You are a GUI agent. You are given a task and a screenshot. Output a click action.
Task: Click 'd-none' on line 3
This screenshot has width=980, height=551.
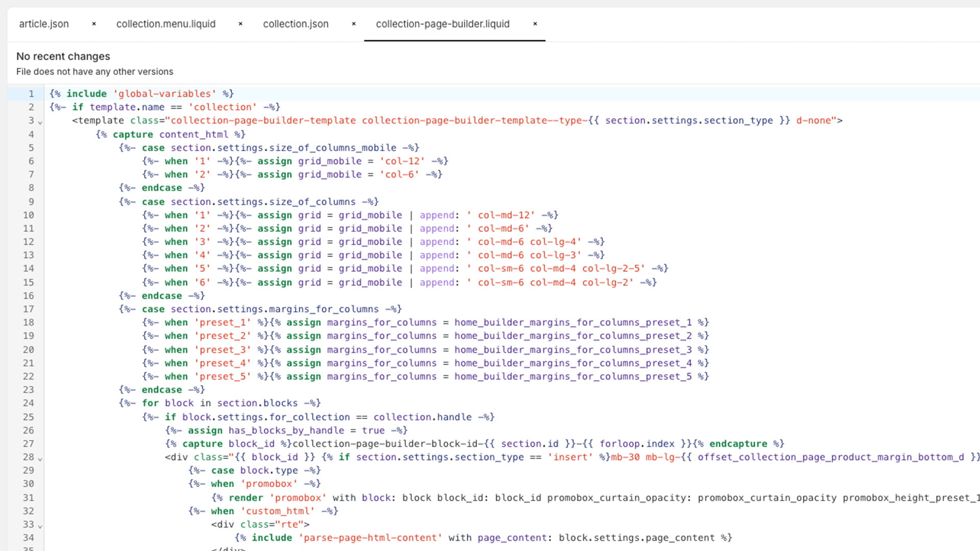pyautogui.click(x=814, y=120)
